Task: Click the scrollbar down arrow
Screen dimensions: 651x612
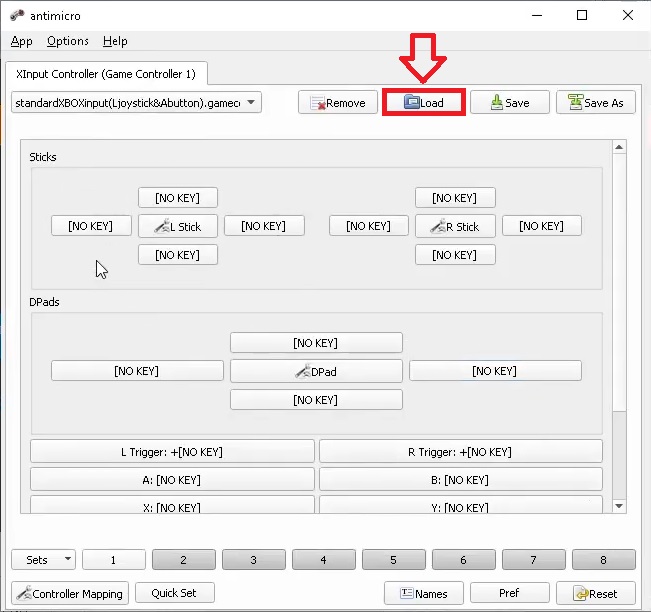Action: pos(619,506)
